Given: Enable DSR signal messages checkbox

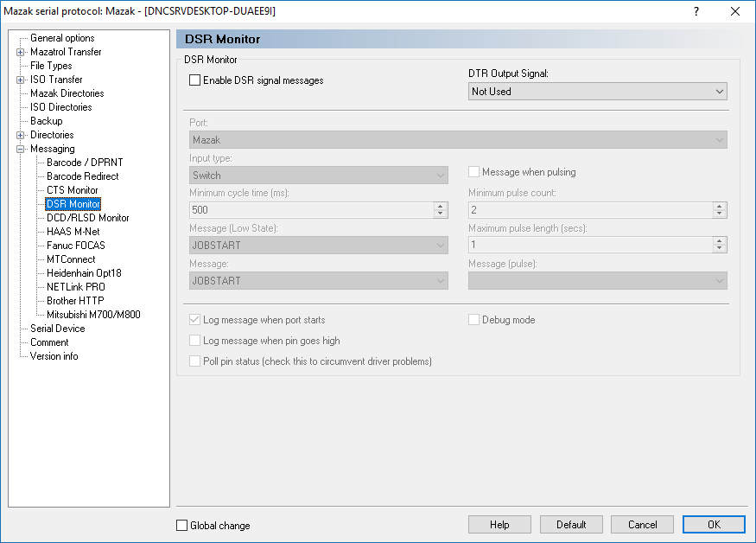Looking at the screenshot, I should [x=195, y=80].
